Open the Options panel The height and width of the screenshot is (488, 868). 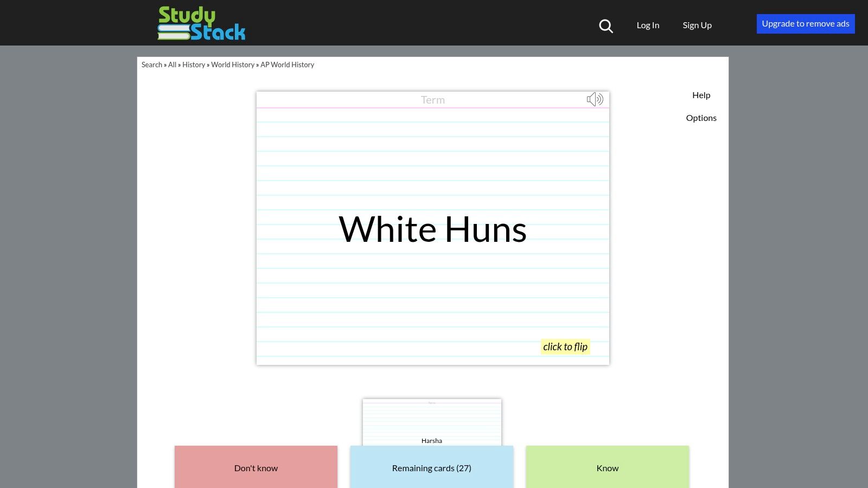(x=701, y=118)
